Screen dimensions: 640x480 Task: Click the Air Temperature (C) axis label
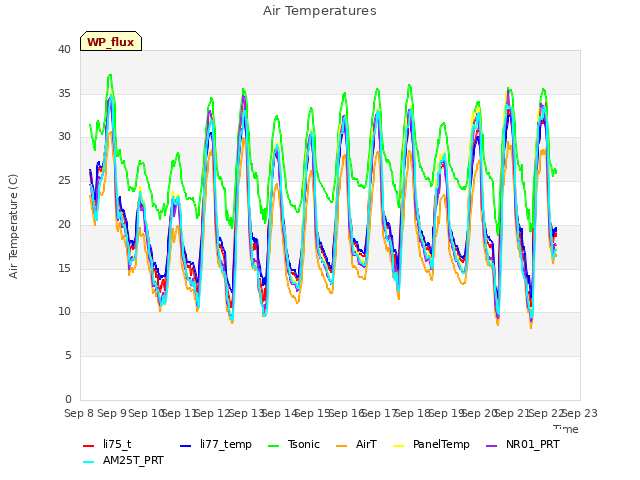tap(13, 227)
